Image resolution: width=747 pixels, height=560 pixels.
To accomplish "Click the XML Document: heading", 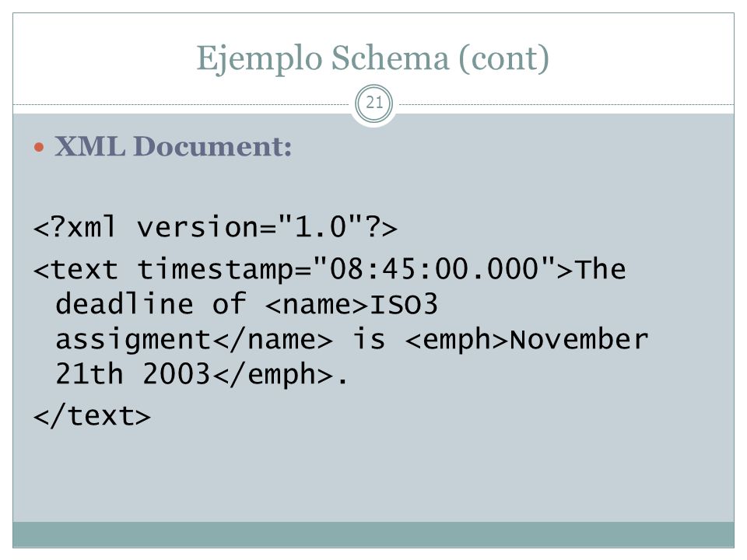I will 173,146.
